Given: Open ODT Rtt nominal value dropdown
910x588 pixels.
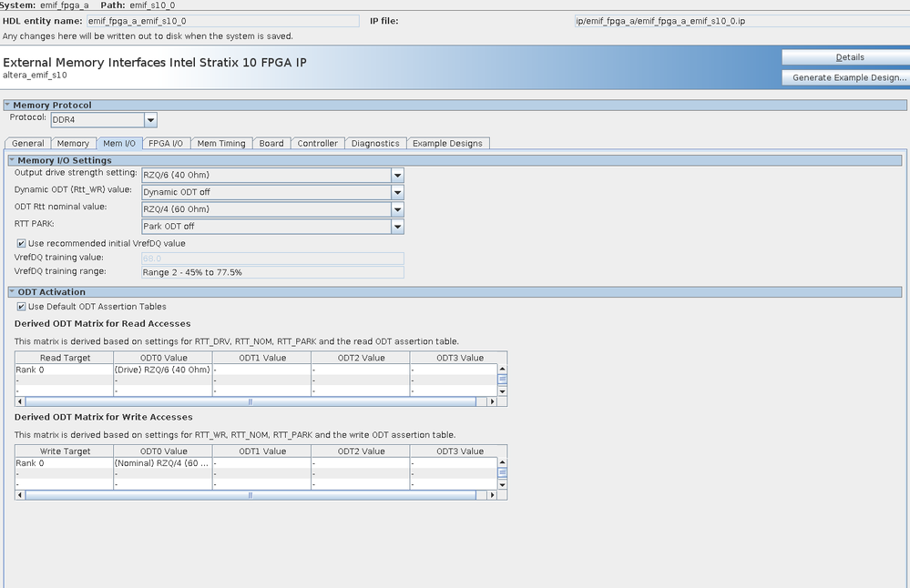Looking at the screenshot, I should (397, 209).
